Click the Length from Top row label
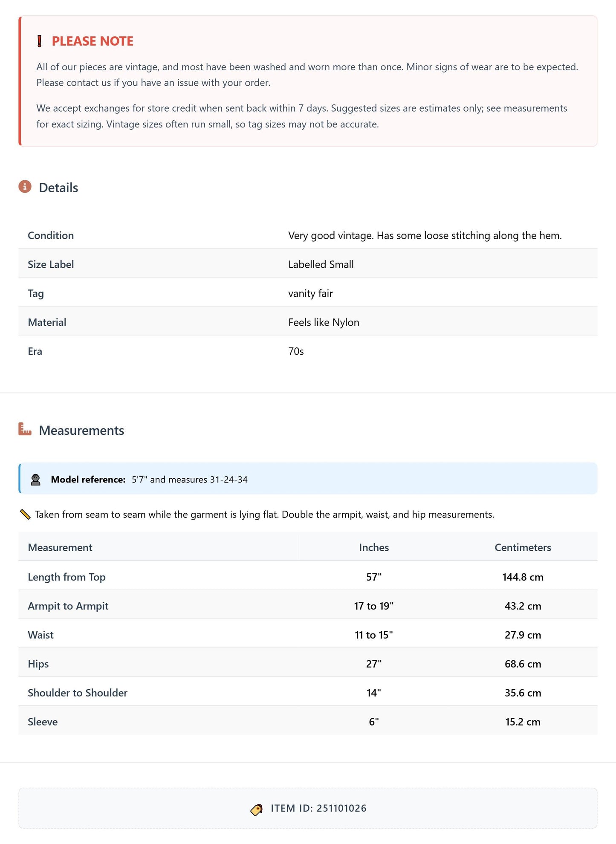This screenshot has width=616, height=844. coord(67,577)
